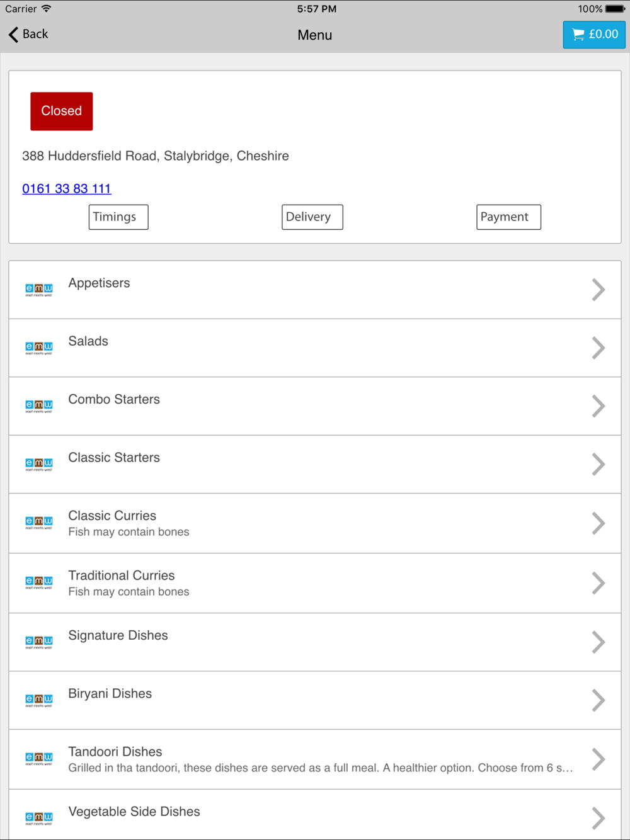Image resolution: width=630 pixels, height=840 pixels.
Task: Click the emw logo beside Classic Curries
Action: click(39, 523)
